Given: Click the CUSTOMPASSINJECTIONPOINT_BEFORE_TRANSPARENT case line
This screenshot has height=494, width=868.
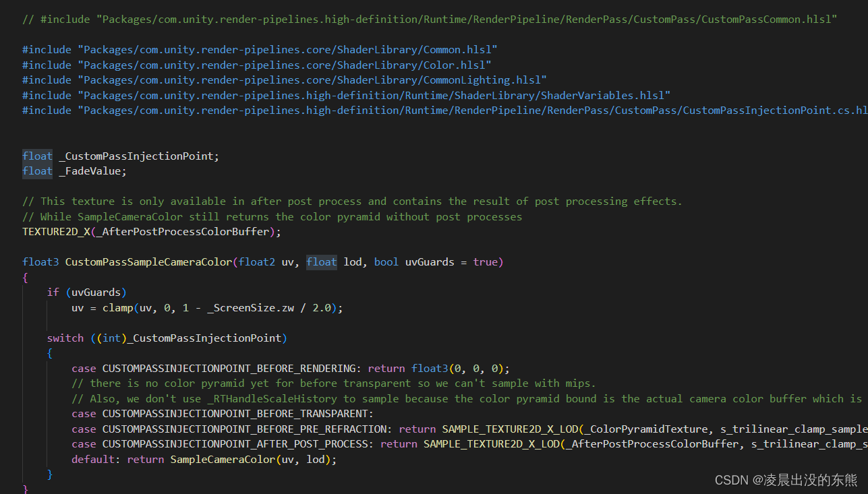Looking at the screenshot, I should pos(223,414).
